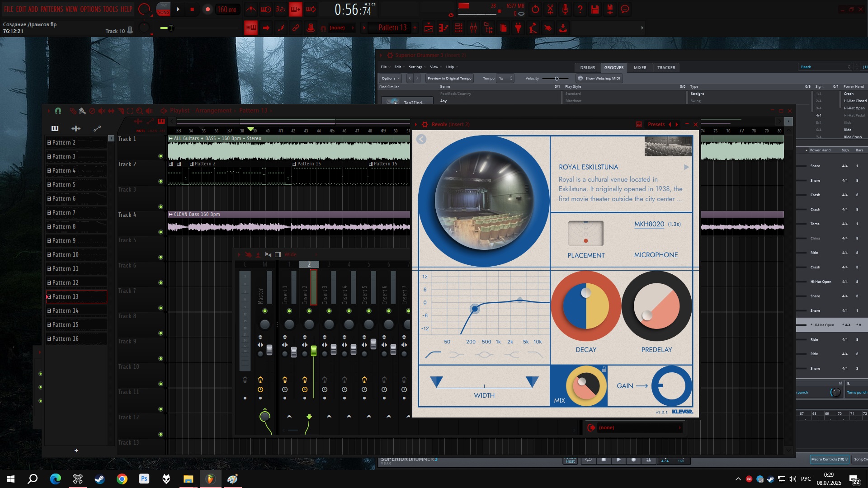Screen dimensions: 868x488
Task: Click the undo history icon
Action: click(x=535, y=9)
